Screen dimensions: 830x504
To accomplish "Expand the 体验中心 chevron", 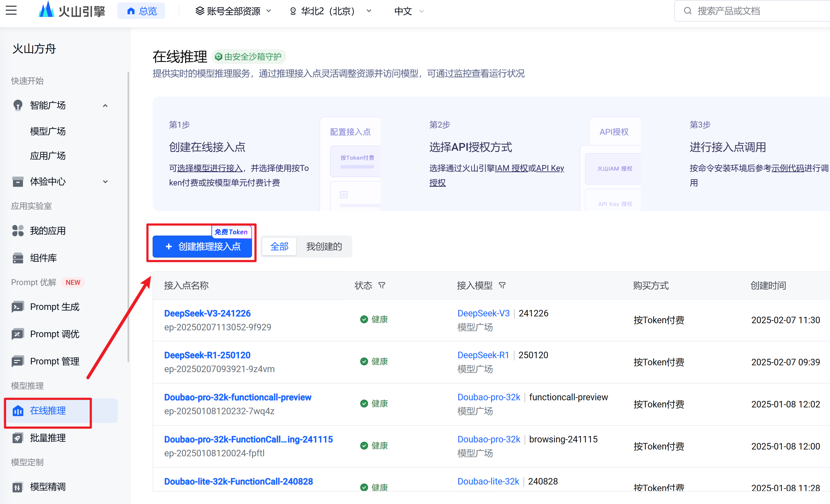I will (x=106, y=182).
